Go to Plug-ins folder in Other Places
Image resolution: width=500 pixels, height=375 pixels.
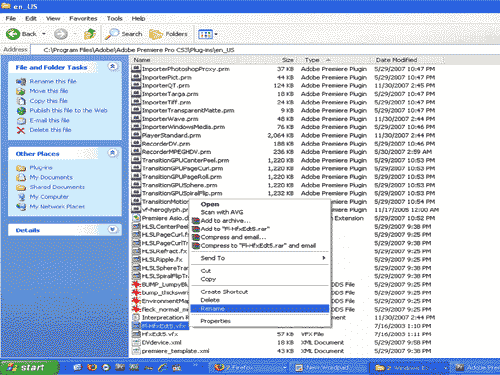click(41, 168)
